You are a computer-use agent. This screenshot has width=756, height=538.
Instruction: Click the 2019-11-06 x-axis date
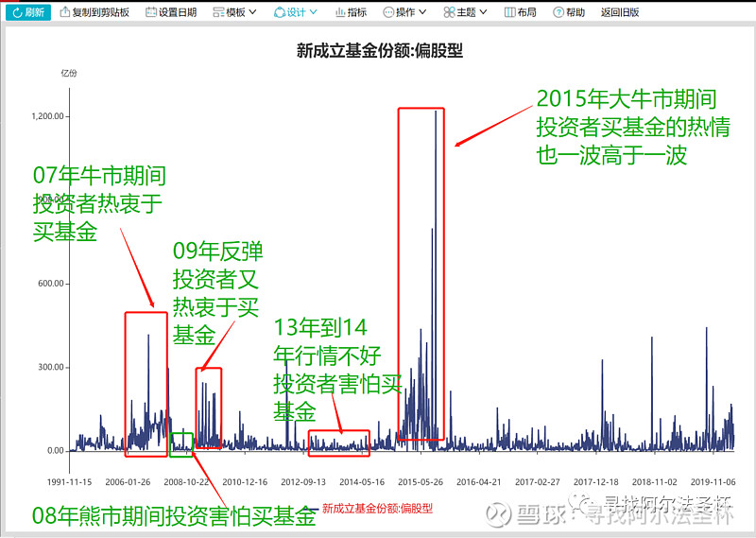point(713,482)
